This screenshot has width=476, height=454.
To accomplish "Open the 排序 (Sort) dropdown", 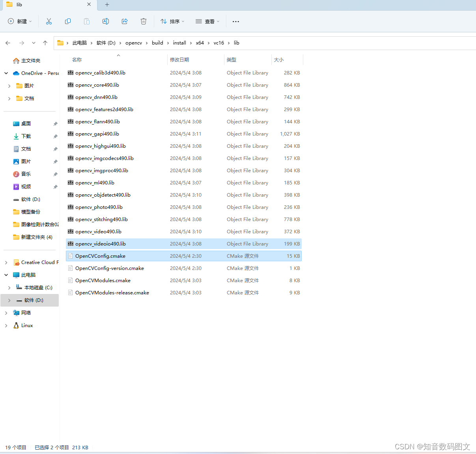I will (172, 21).
